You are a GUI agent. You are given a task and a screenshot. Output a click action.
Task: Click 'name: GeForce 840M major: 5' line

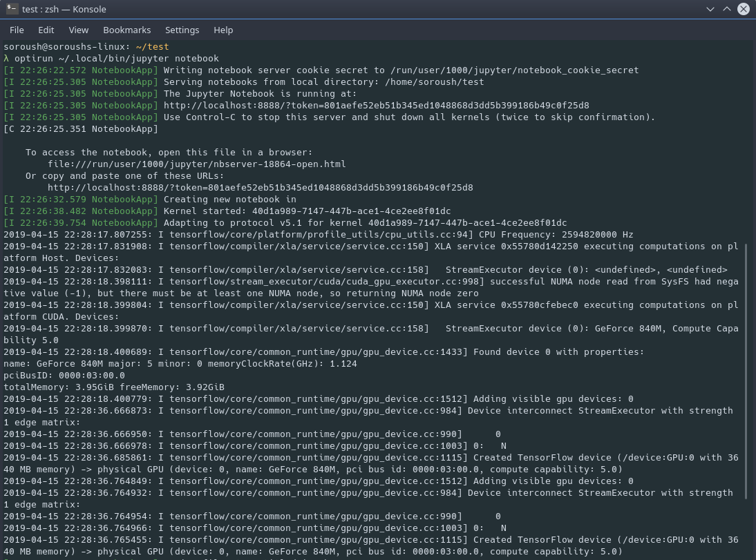point(180,364)
